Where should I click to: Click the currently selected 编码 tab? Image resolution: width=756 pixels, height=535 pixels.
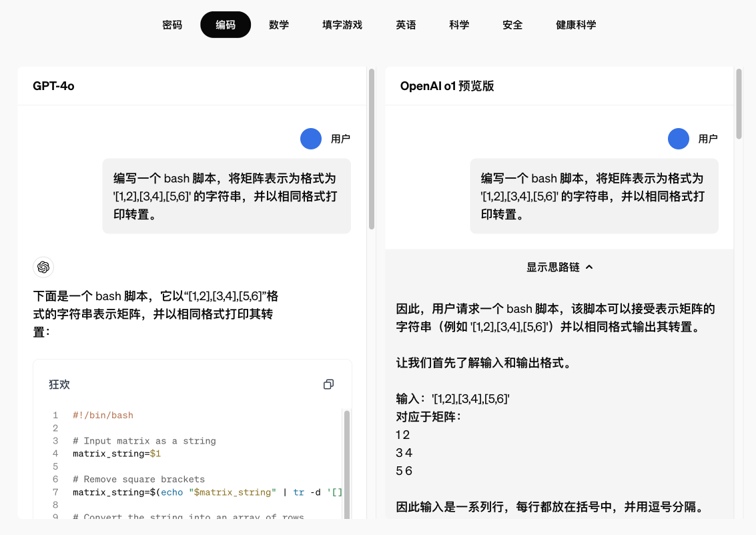226,25
